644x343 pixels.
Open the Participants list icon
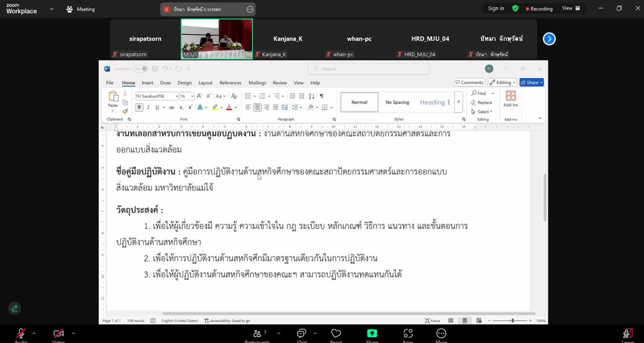pos(257,334)
